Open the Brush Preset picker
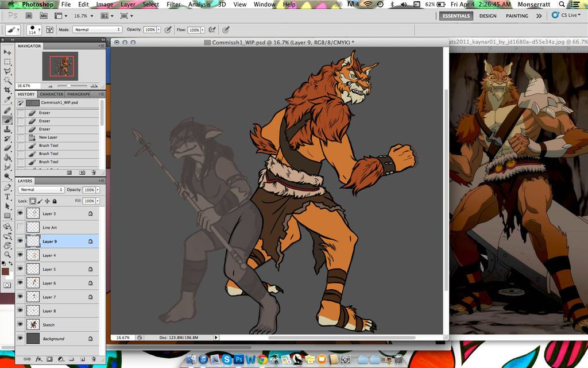The image size is (588, 368). (x=34, y=30)
